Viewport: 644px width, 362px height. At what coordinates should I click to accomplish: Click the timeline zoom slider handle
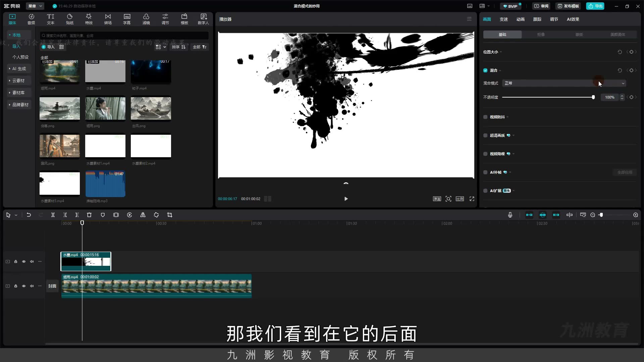coord(601,215)
